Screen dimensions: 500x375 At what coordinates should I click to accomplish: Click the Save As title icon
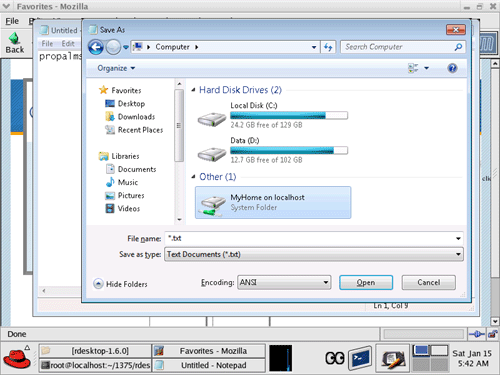pyautogui.click(x=93, y=30)
